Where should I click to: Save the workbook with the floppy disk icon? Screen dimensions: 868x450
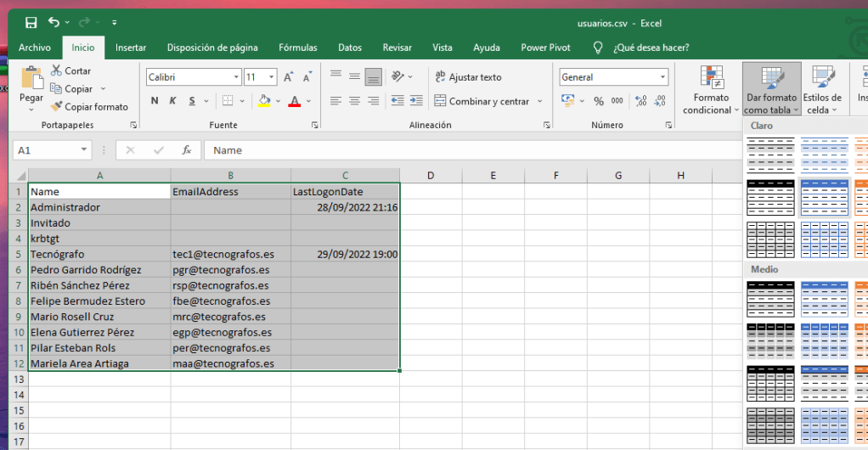[x=31, y=23]
